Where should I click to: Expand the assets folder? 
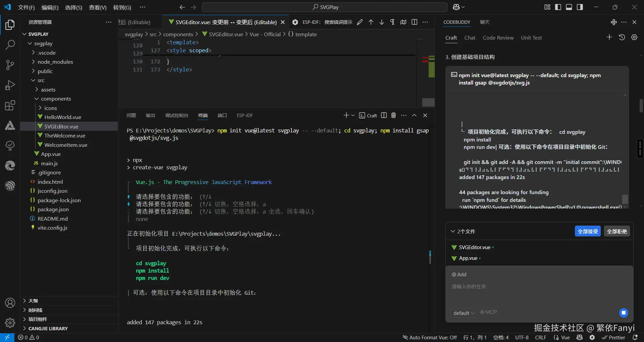pos(37,90)
